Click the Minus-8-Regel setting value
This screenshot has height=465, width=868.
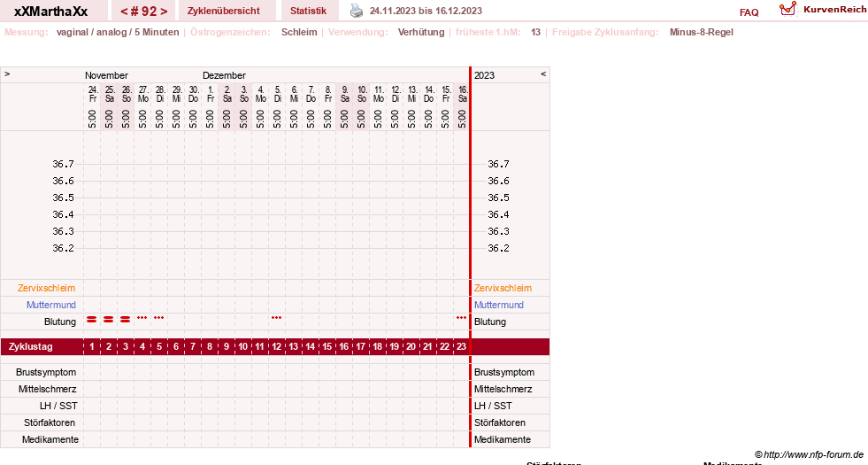pyautogui.click(x=702, y=32)
